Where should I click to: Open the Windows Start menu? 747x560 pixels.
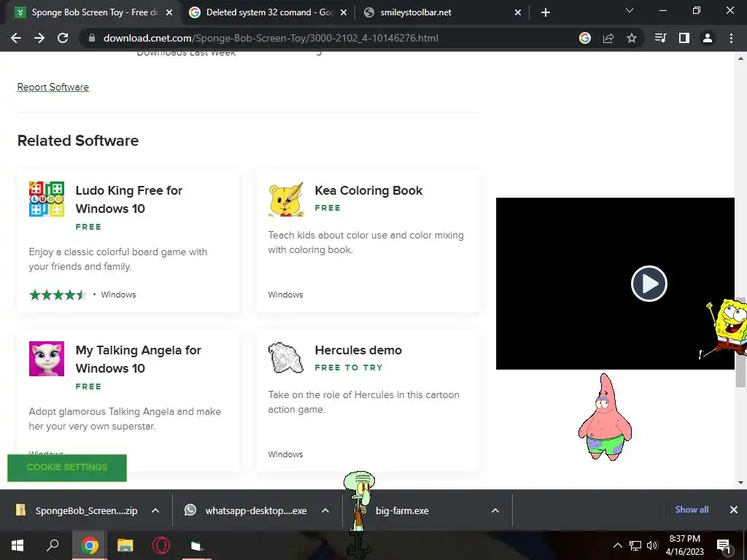tap(18, 545)
